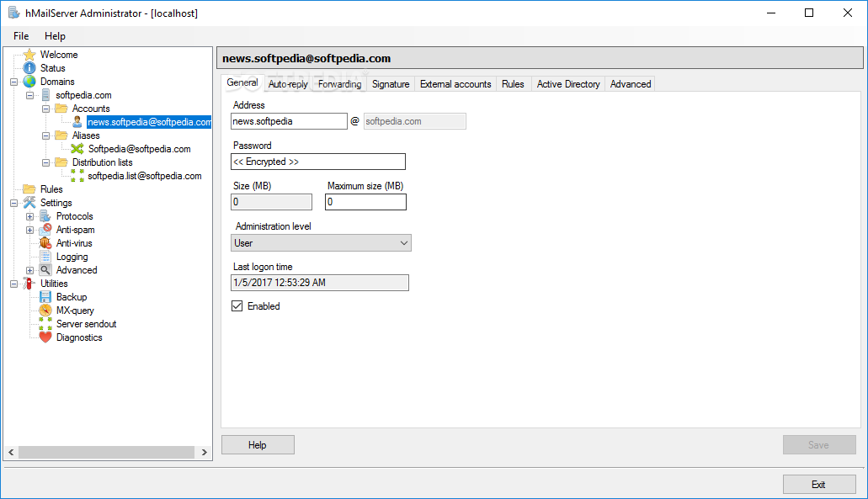The height and width of the screenshot is (499, 868).
Task: Select news.softpedia@softpedia.com tree item
Action: tap(149, 122)
